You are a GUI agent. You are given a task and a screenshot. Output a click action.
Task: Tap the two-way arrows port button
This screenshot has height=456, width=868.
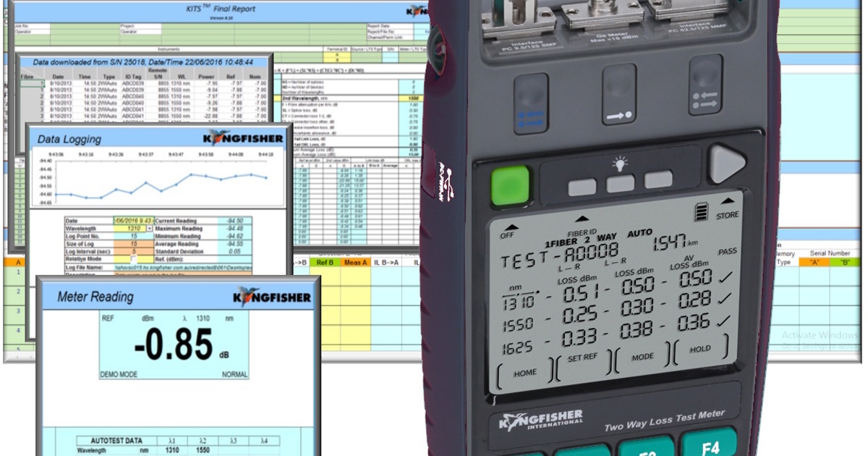point(705,85)
